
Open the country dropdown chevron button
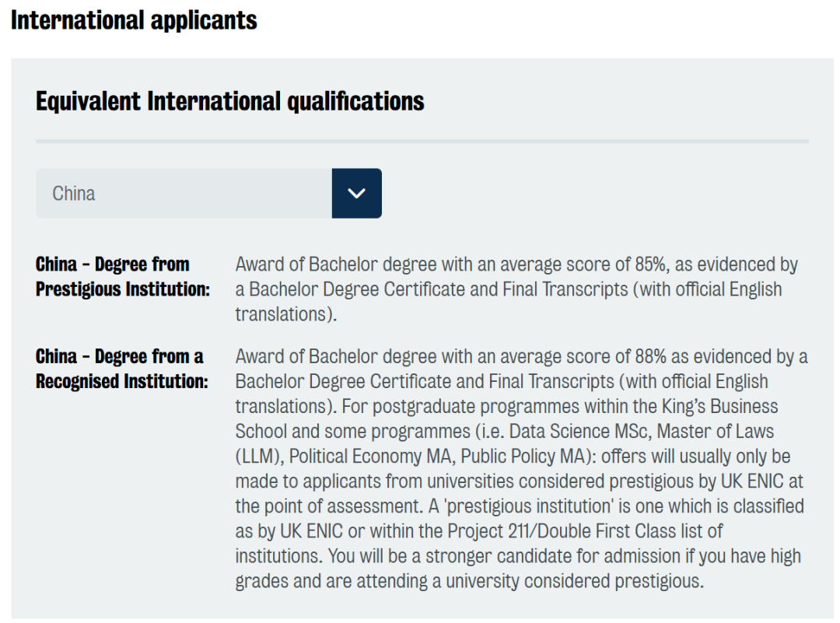tap(357, 194)
